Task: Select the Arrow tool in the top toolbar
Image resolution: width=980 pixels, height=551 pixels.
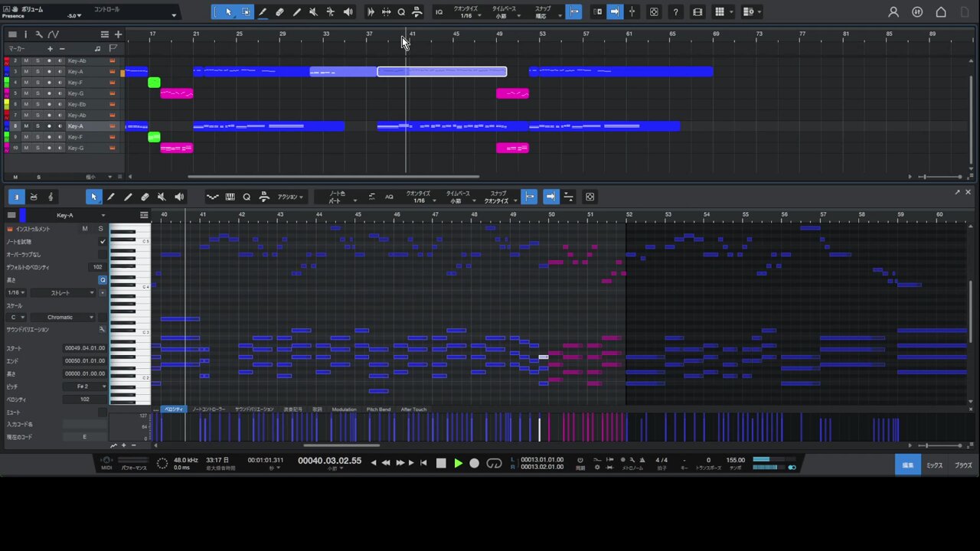Action: tap(228, 12)
